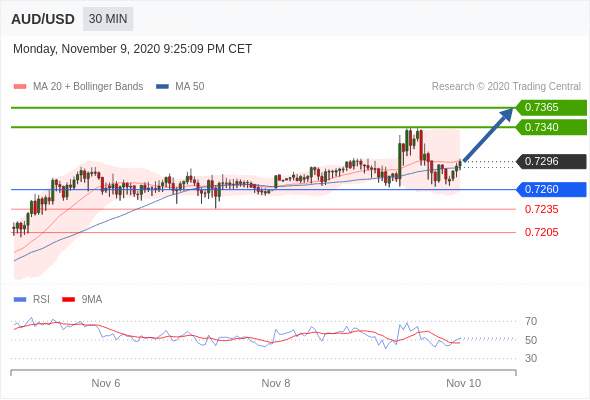Click the Research Trading Central copyright text
This screenshot has height=400, width=590.
(506, 87)
